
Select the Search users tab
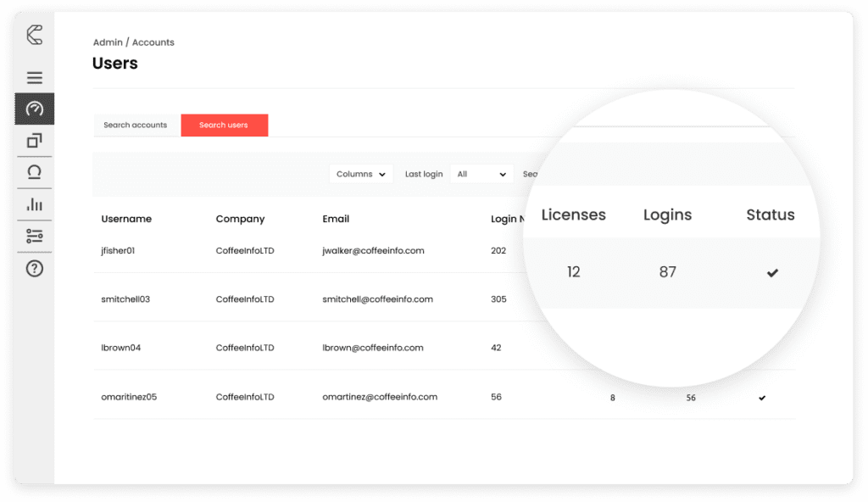pos(224,126)
